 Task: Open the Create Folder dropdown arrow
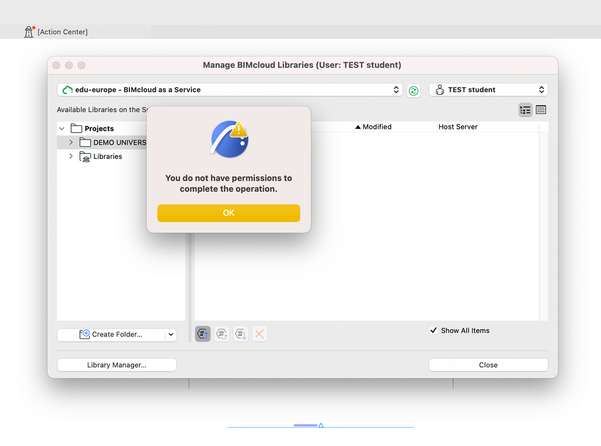[x=171, y=334]
